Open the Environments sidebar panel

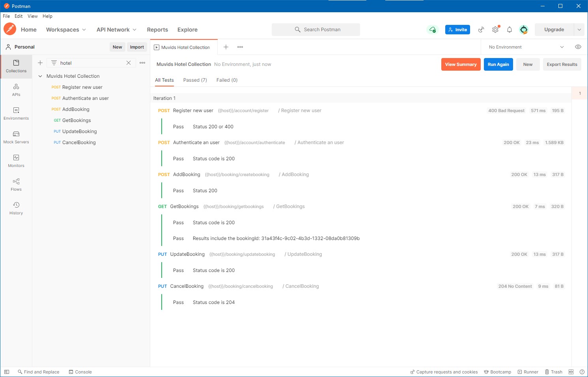point(16,114)
